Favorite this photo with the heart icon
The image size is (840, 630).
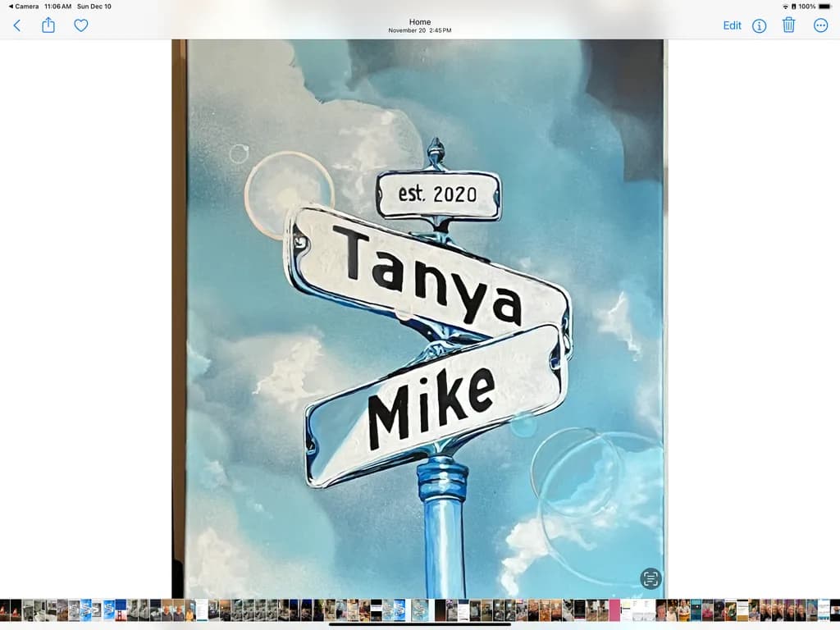[x=81, y=25]
